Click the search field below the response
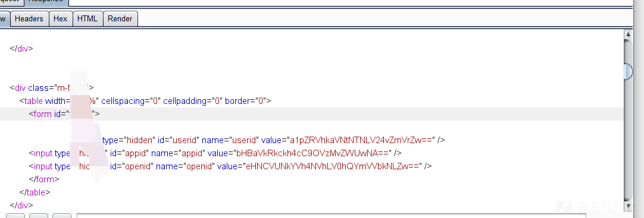 (x=331, y=216)
